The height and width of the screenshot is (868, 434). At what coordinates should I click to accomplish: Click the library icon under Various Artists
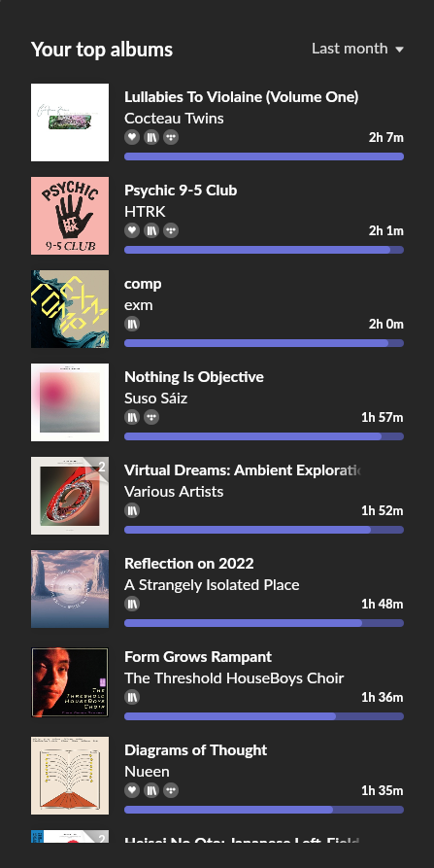tap(132, 510)
